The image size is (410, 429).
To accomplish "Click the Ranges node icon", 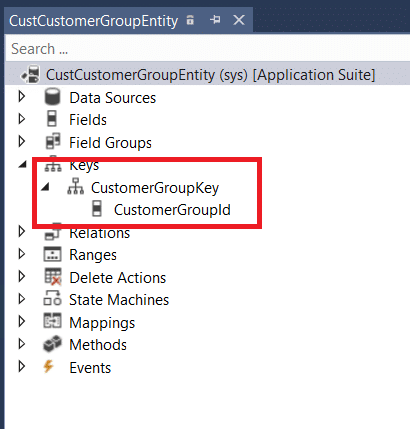I will 53,254.
